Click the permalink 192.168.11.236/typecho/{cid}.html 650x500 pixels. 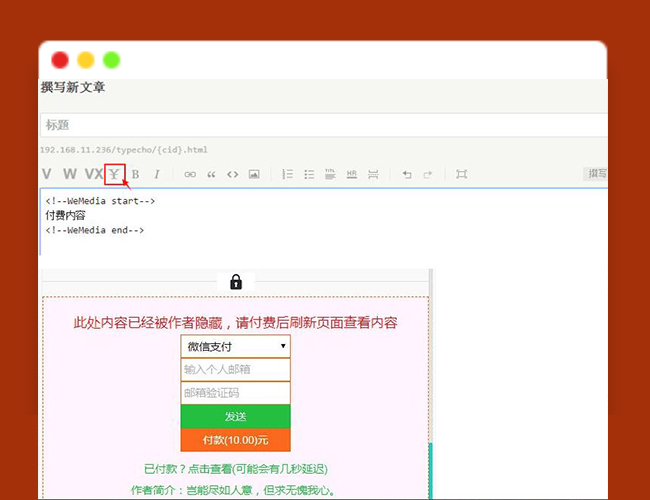(124, 150)
